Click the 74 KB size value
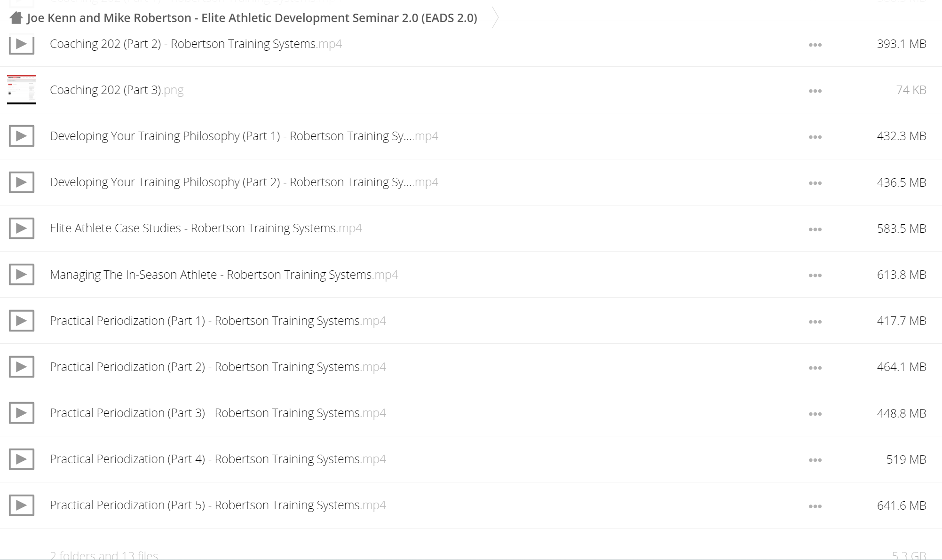 [911, 90]
